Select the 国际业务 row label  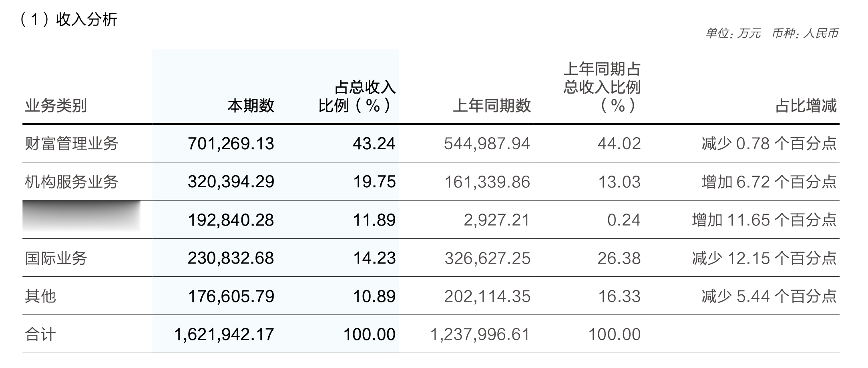pyautogui.click(x=56, y=258)
